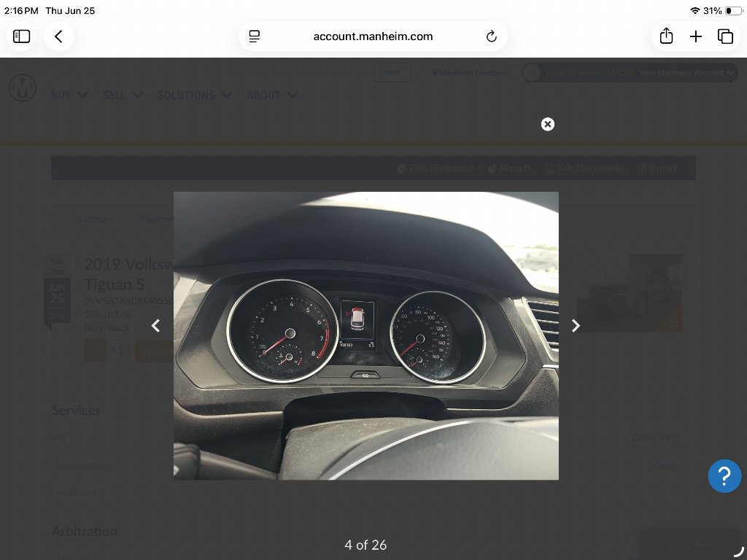This screenshot has width=747, height=560.
Task: Click Order link for Transportation
Action: pos(667,465)
